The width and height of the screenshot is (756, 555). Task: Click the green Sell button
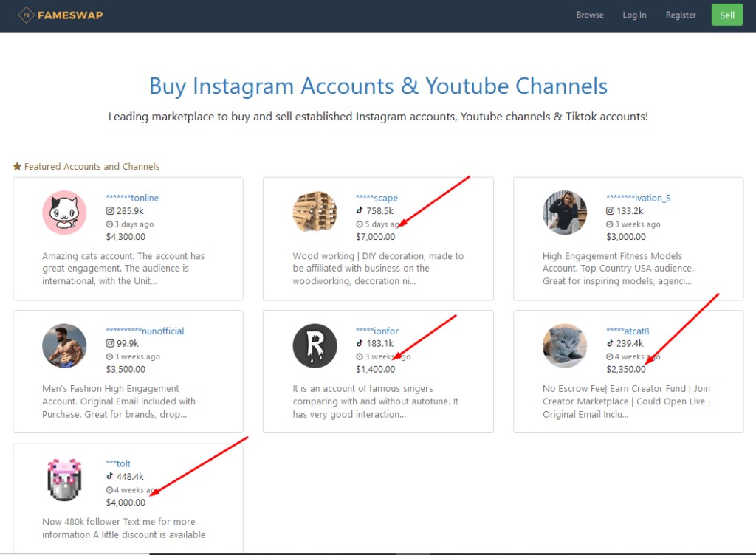pyautogui.click(x=727, y=15)
